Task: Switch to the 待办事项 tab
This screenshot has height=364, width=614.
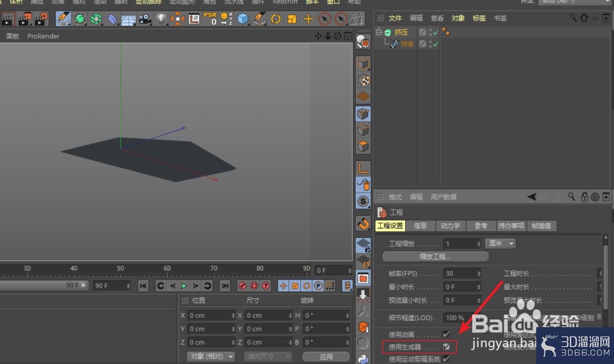Action: tap(511, 226)
